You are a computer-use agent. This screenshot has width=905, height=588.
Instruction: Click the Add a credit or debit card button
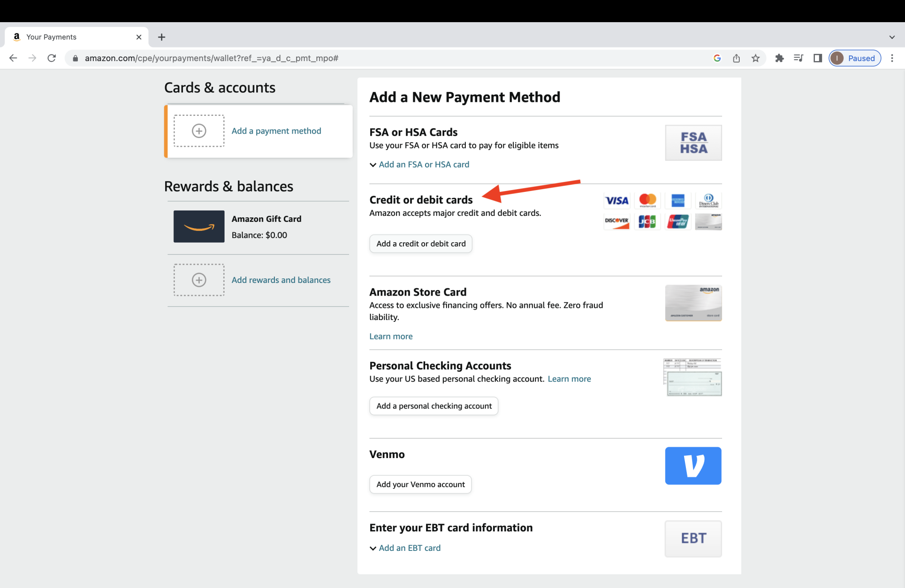(421, 243)
